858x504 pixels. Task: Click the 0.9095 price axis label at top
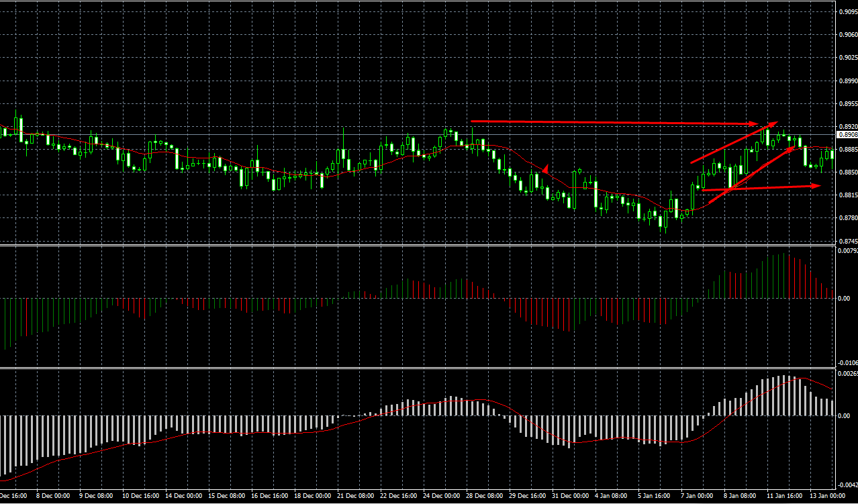847,12
